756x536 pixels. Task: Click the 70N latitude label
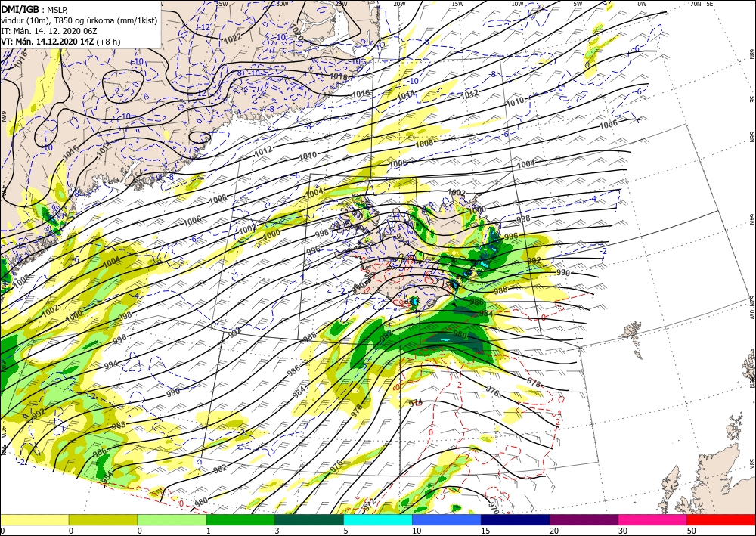[696, 4]
